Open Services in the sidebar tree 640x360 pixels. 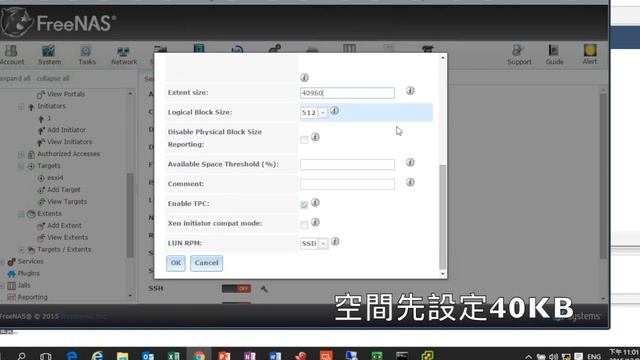click(30, 262)
